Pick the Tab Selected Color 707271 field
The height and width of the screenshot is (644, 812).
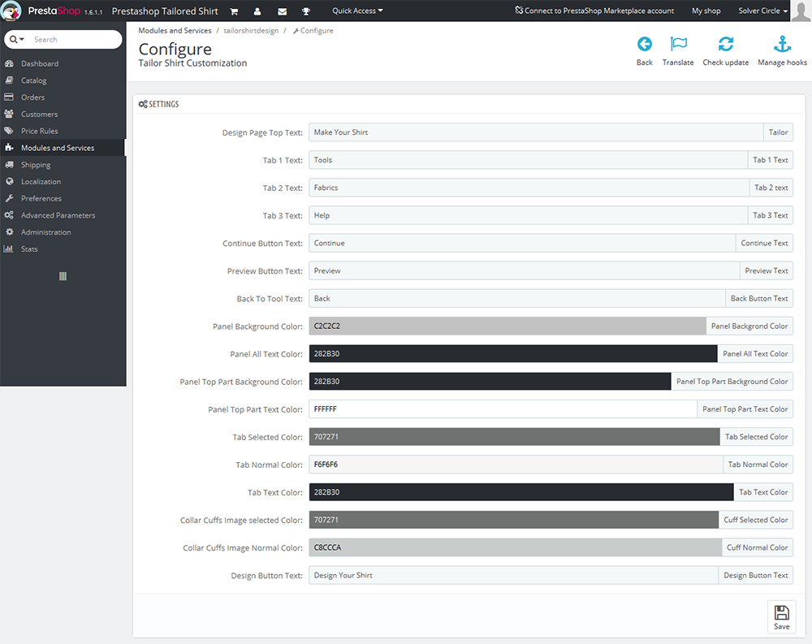click(514, 437)
